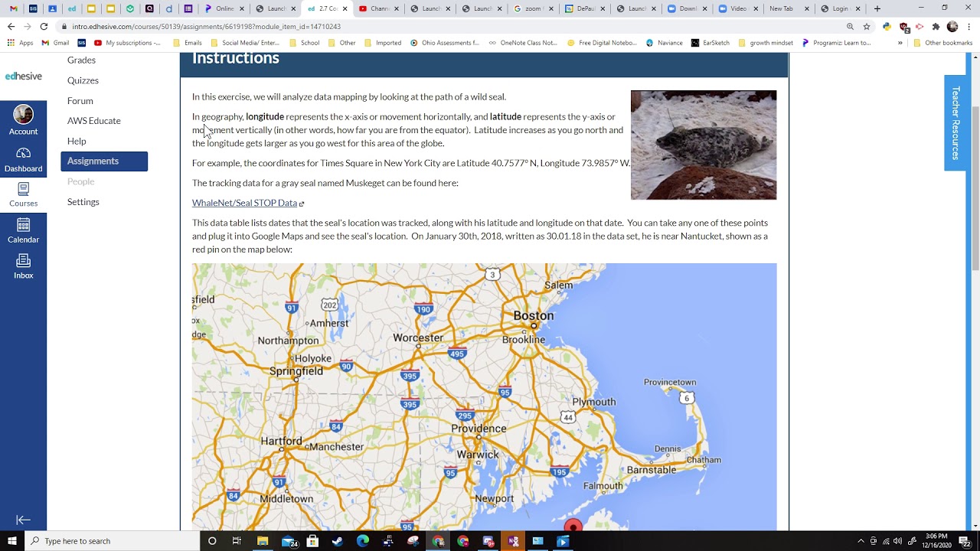Open the Naviance bookmark
Viewport: 980px width, 551px height.
pos(664,43)
